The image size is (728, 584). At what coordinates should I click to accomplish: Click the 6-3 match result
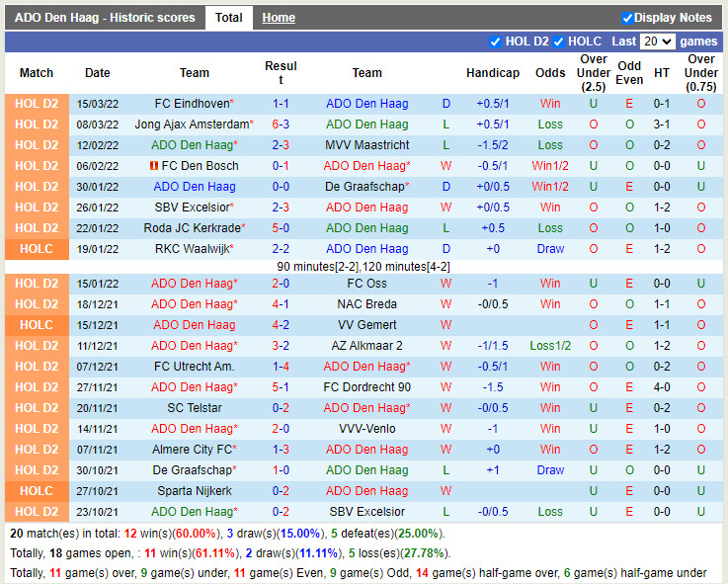(281, 125)
